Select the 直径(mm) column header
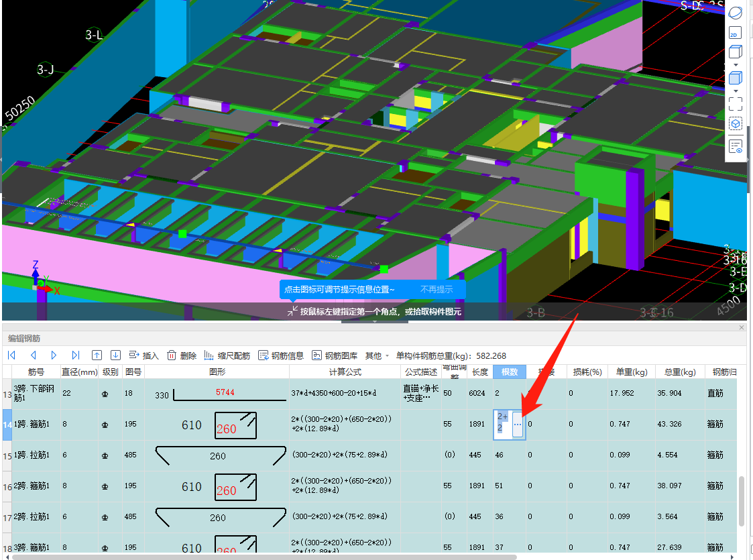The image size is (753, 560). pos(80,372)
